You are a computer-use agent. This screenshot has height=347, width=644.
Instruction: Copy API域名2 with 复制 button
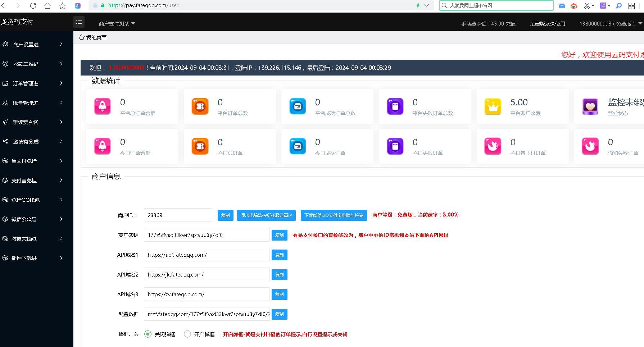point(280,275)
